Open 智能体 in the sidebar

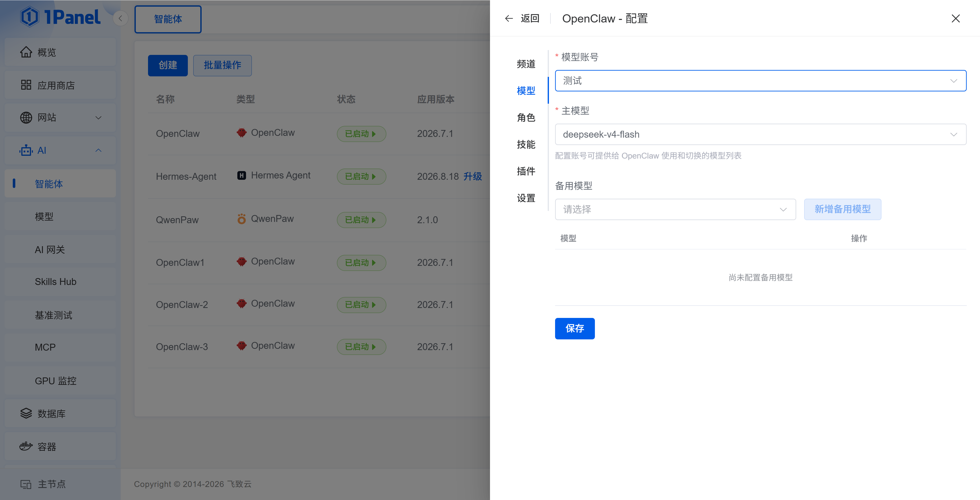[60, 184]
